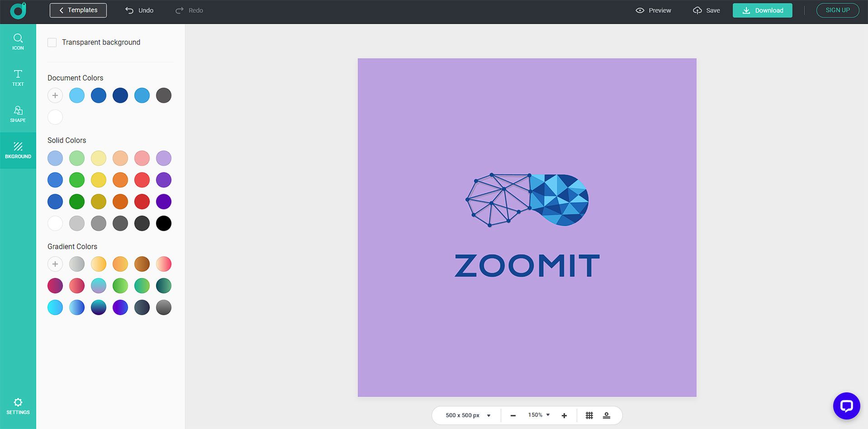Screen dimensions: 868x429
Task: Download the logo
Action: [x=762, y=10]
